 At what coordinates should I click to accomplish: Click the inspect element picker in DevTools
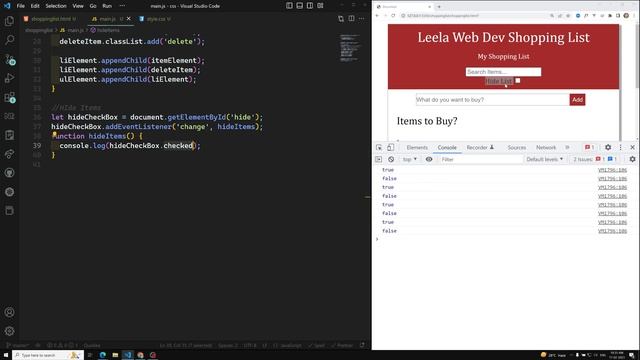pyautogui.click(x=379, y=147)
